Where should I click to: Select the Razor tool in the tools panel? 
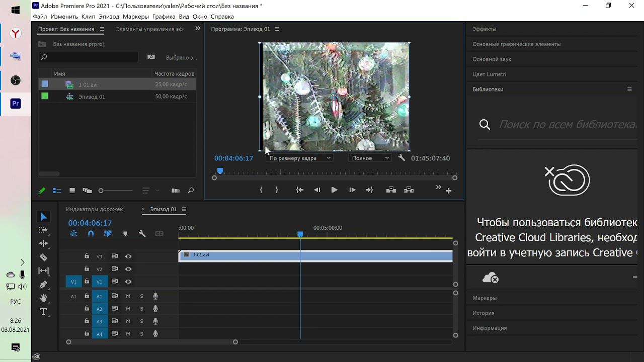click(x=44, y=257)
